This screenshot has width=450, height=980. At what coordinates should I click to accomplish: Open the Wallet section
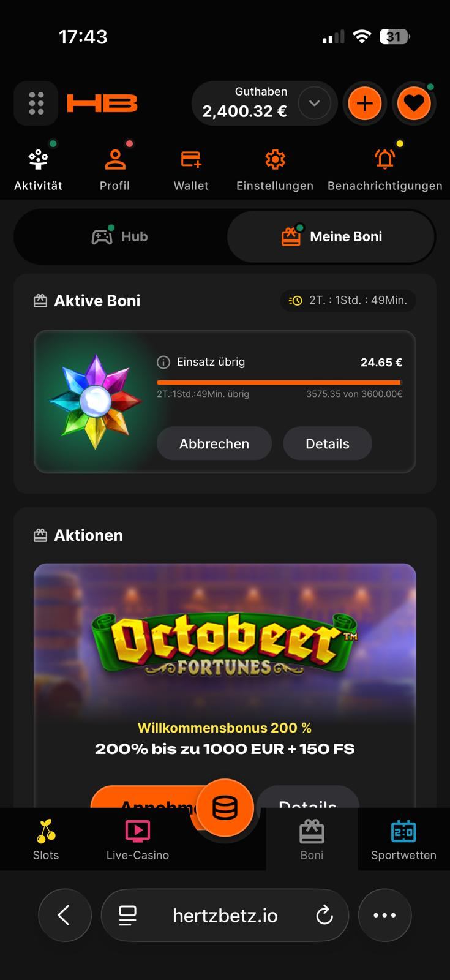pyautogui.click(x=191, y=170)
